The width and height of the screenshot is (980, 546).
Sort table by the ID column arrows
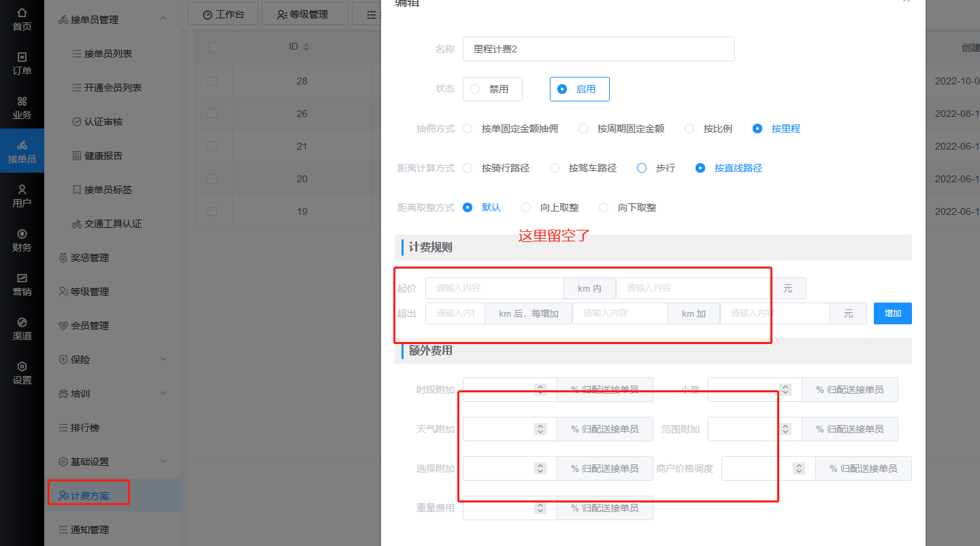point(306,47)
